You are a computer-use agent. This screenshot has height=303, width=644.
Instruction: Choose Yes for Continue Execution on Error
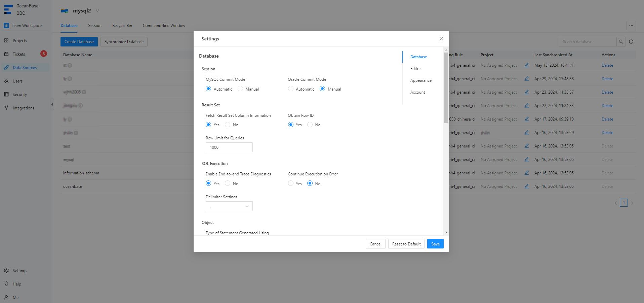pos(291,183)
